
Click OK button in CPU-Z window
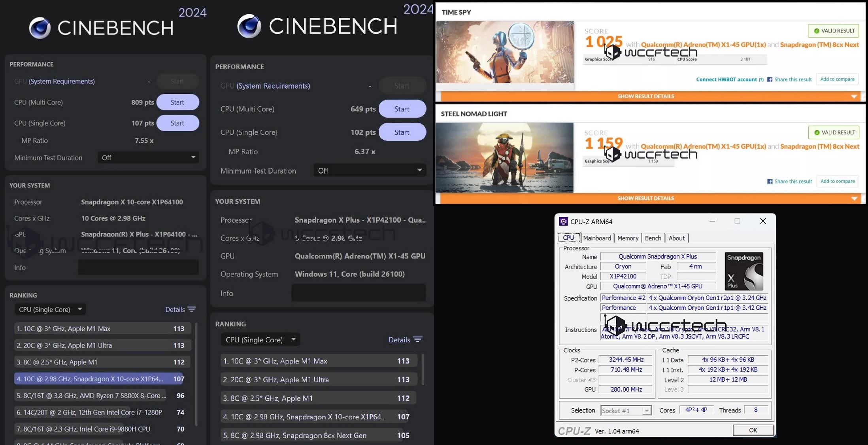coord(753,430)
